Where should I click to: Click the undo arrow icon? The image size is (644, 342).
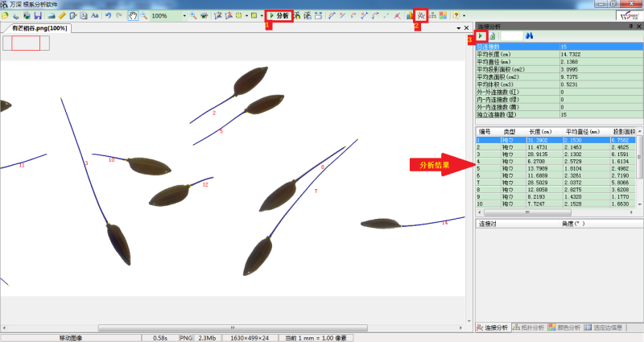pos(109,15)
